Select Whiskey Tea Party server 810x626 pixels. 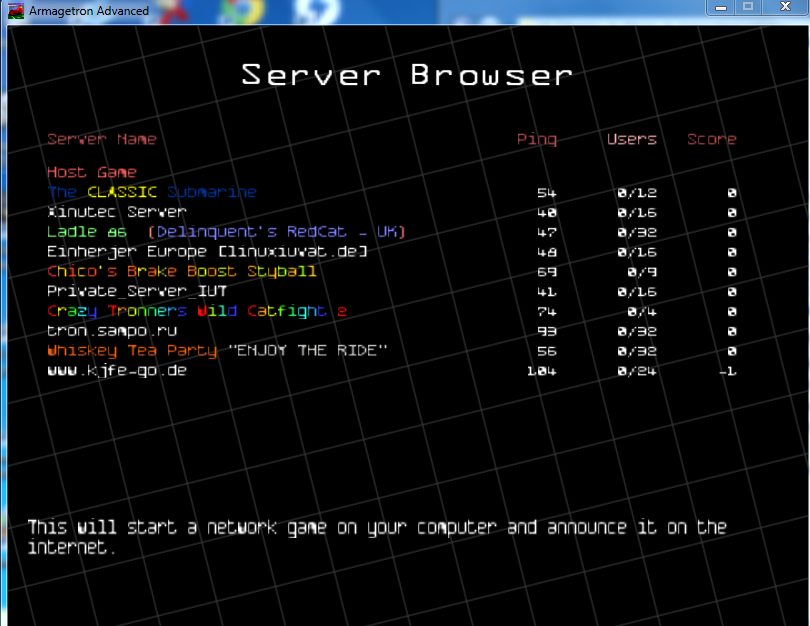click(217, 350)
